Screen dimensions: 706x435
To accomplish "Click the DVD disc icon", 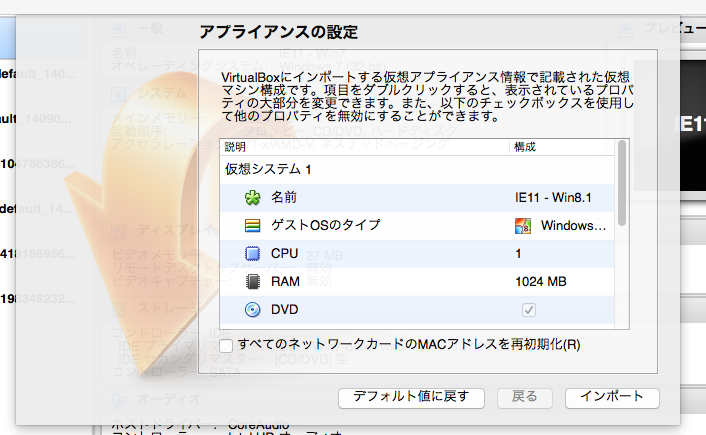I will coord(253,310).
